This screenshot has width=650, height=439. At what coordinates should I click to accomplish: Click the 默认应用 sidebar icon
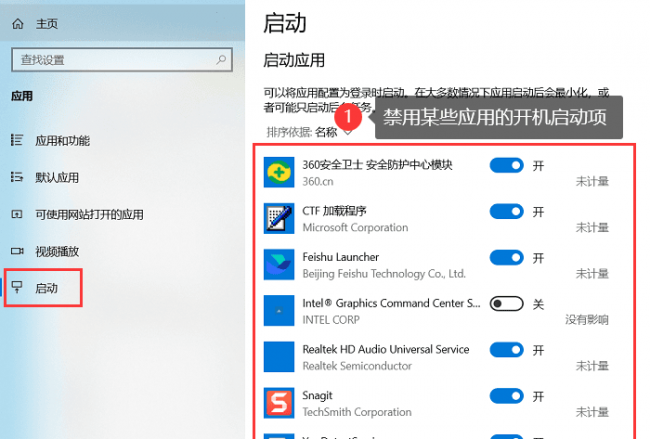point(17,177)
